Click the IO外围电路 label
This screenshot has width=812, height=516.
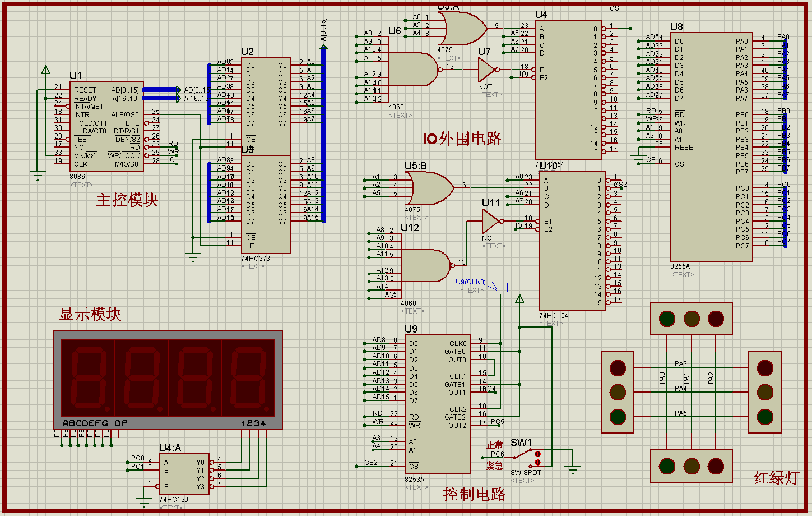(462, 139)
